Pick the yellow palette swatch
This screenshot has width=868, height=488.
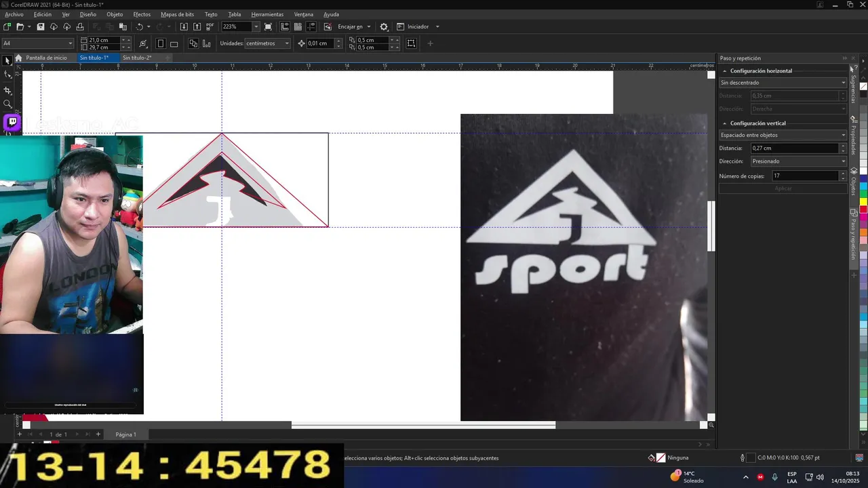863,201
